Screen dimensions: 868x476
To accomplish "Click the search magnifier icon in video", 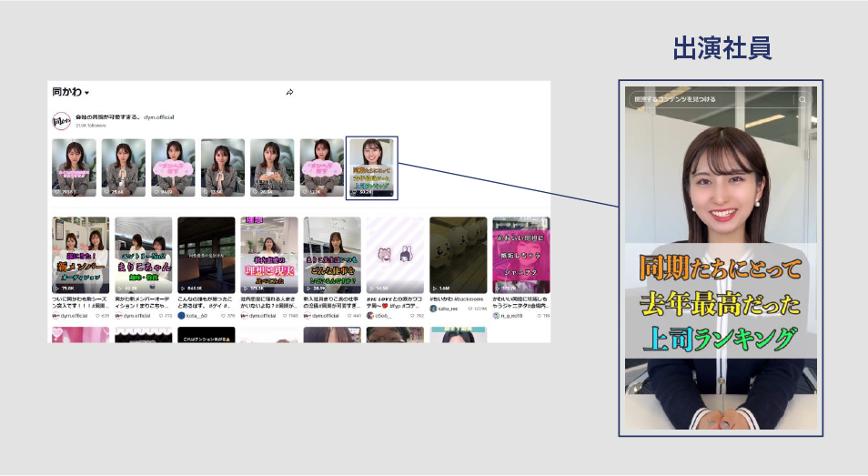I will (802, 99).
